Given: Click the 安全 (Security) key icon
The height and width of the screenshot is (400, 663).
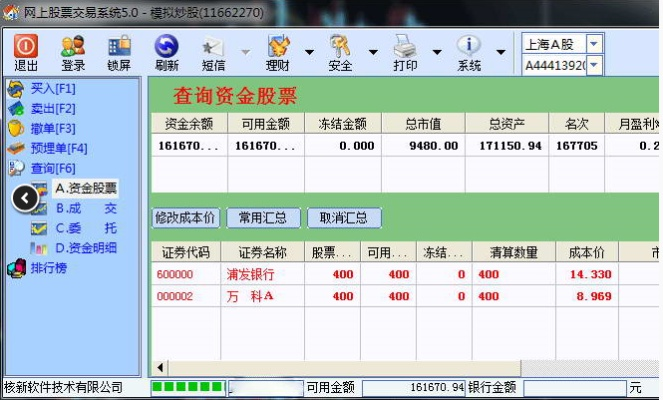Looking at the screenshot, I should (x=340, y=52).
